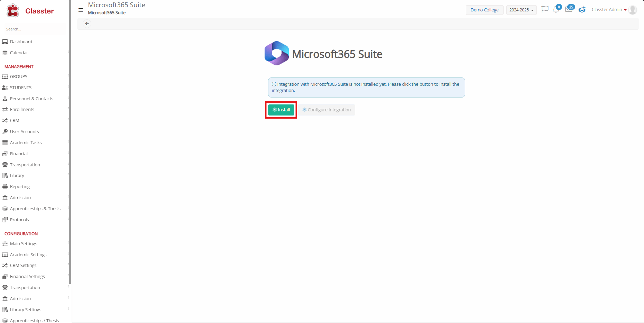Expand the Library Settings submenu arrow
The height and width of the screenshot is (323, 644).
[68, 309]
